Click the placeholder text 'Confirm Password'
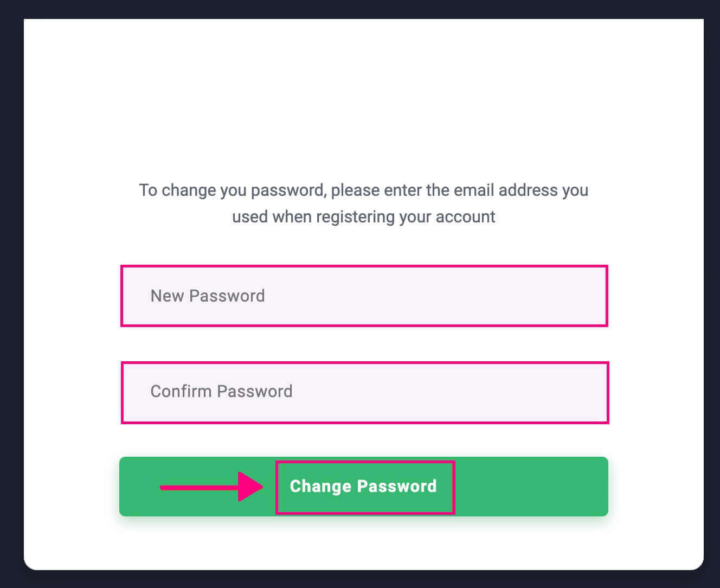The width and height of the screenshot is (720, 588). pyautogui.click(x=222, y=392)
